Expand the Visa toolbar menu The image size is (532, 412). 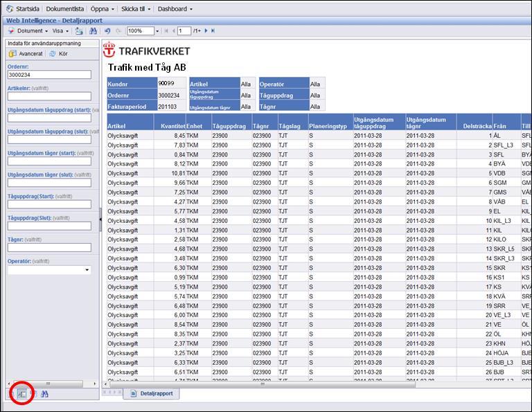click(x=60, y=31)
